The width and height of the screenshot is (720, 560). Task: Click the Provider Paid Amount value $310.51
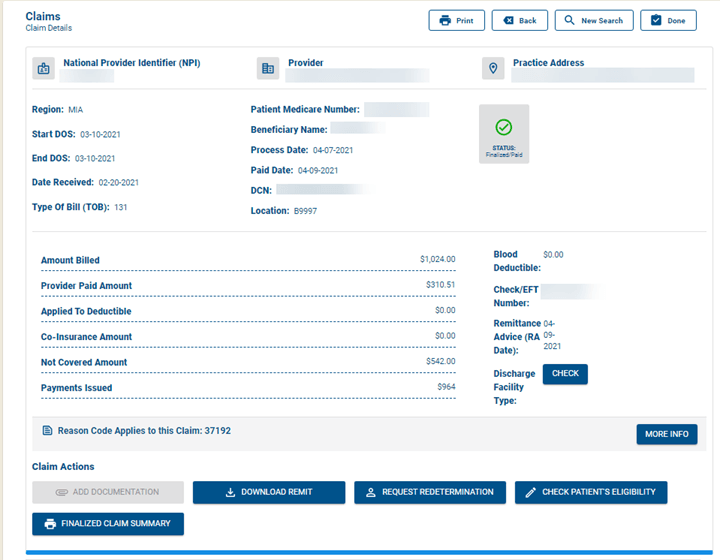(440, 285)
